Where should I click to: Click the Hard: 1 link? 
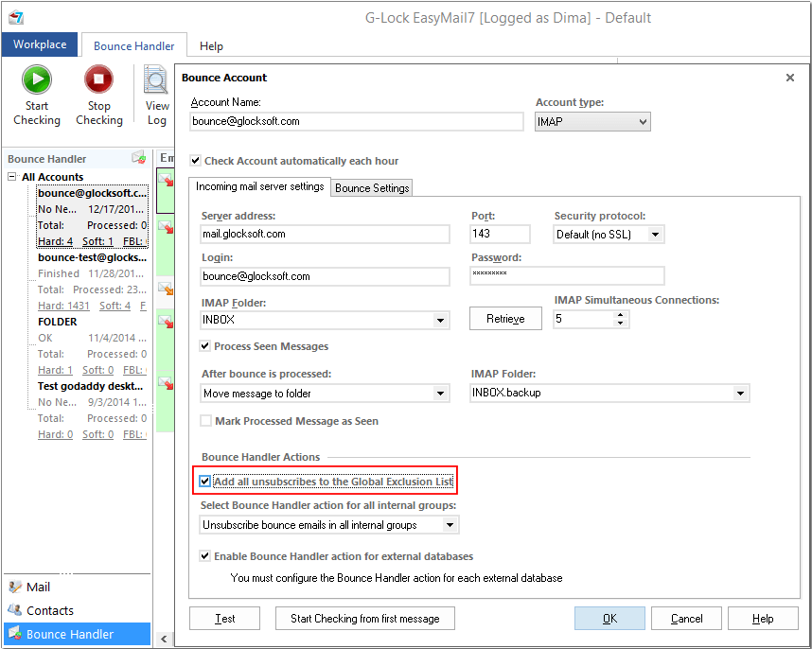pyautogui.click(x=56, y=370)
